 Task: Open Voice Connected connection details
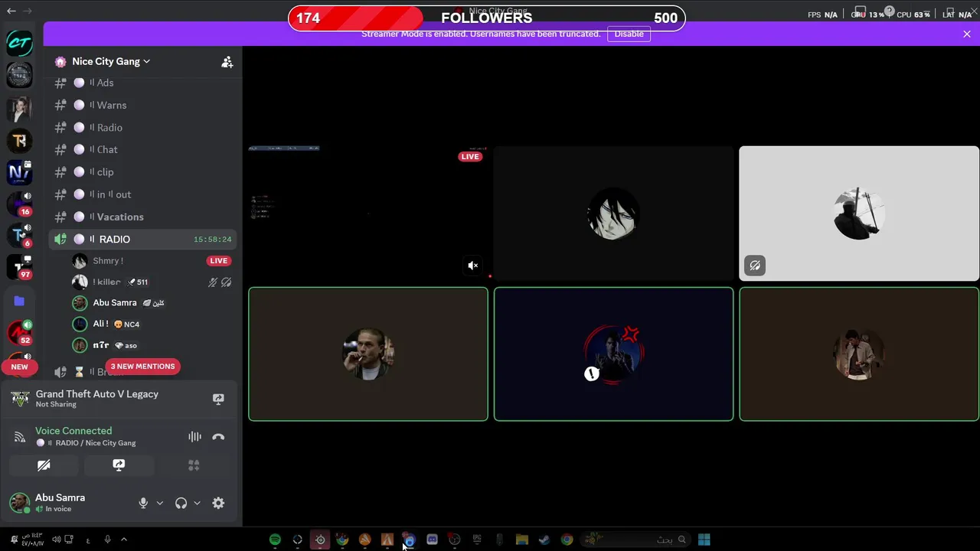click(x=73, y=431)
